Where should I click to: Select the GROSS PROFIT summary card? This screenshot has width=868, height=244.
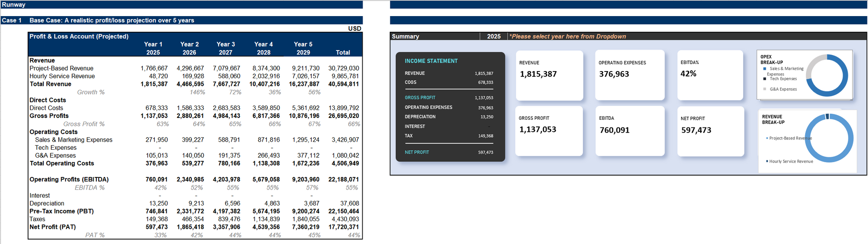549,131
